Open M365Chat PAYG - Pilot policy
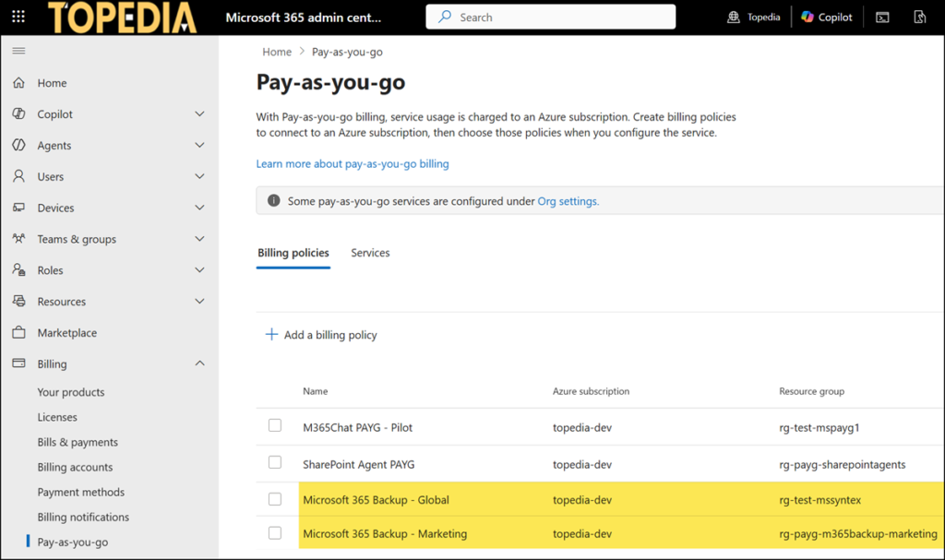This screenshot has height=560, width=945. 357,427
